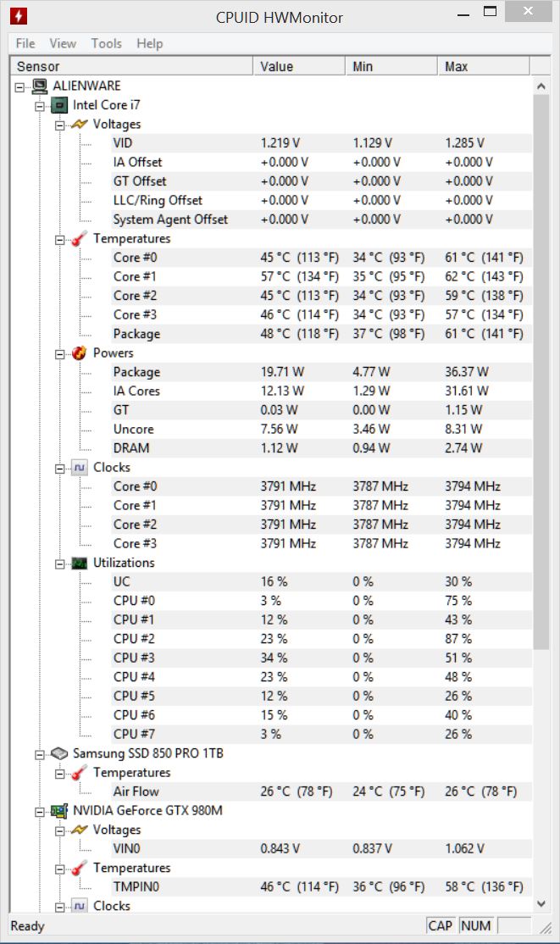The image size is (560, 944).
Task: Click the Samsung SSD 850 PRO drive icon
Action: click(x=59, y=753)
